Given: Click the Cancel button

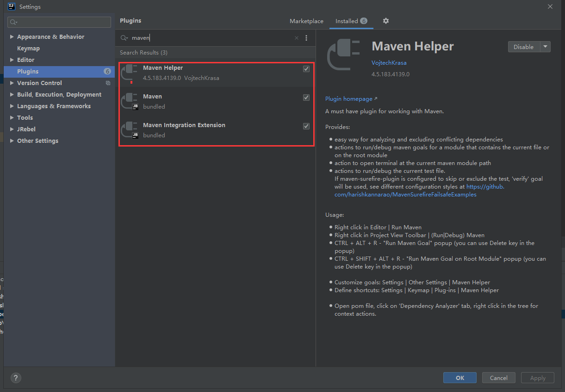Looking at the screenshot, I should coord(499,378).
